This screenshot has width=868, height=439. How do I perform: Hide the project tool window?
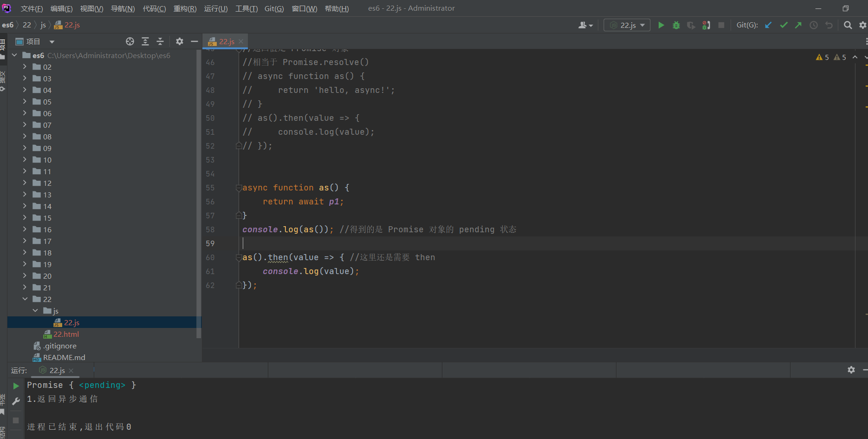point(194,41)
